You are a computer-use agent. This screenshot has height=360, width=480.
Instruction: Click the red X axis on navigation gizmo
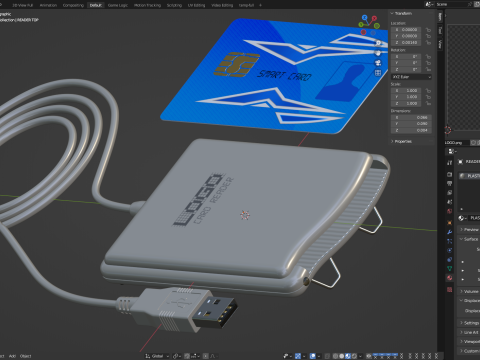(x=374, y=18)
